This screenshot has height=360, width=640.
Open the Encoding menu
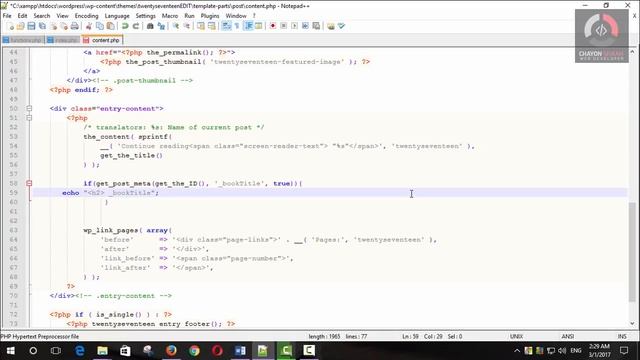pyautogui.click(x=87, y=16)
